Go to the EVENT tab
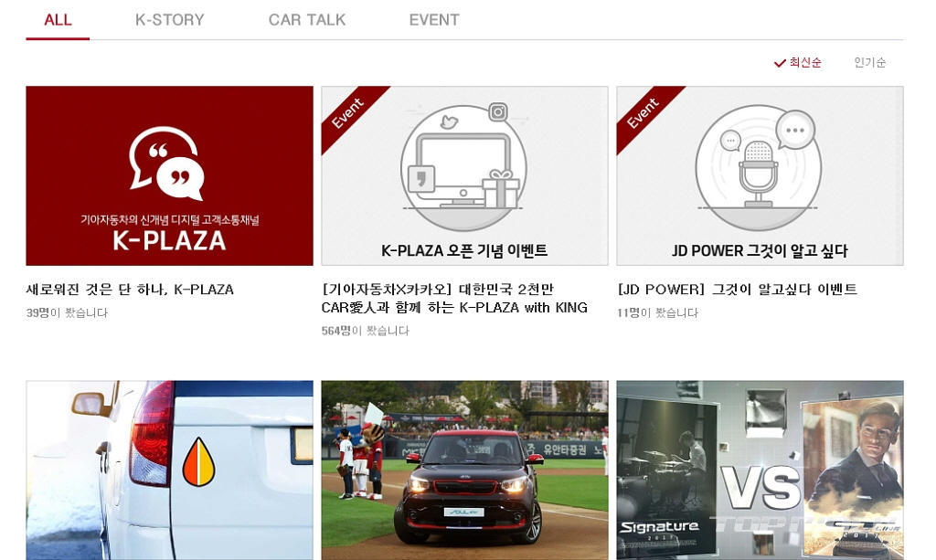The height and width of the screenshot is (560, 936). (434, 20)
